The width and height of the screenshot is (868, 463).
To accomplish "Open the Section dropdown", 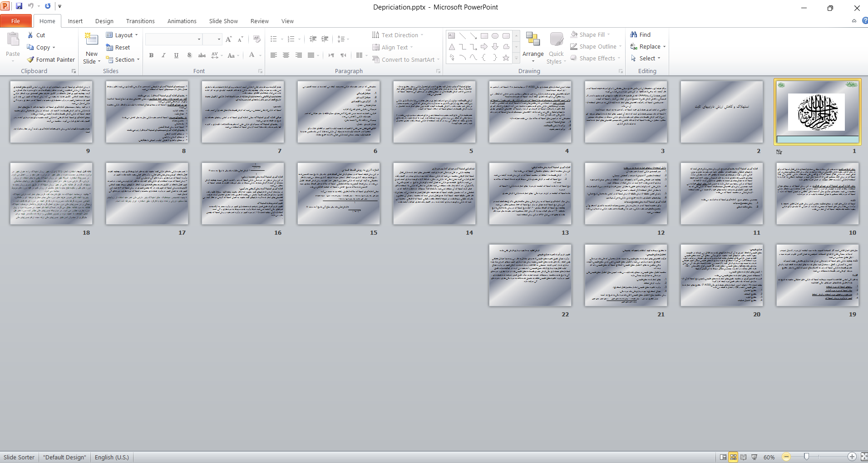I will point(123,59).
